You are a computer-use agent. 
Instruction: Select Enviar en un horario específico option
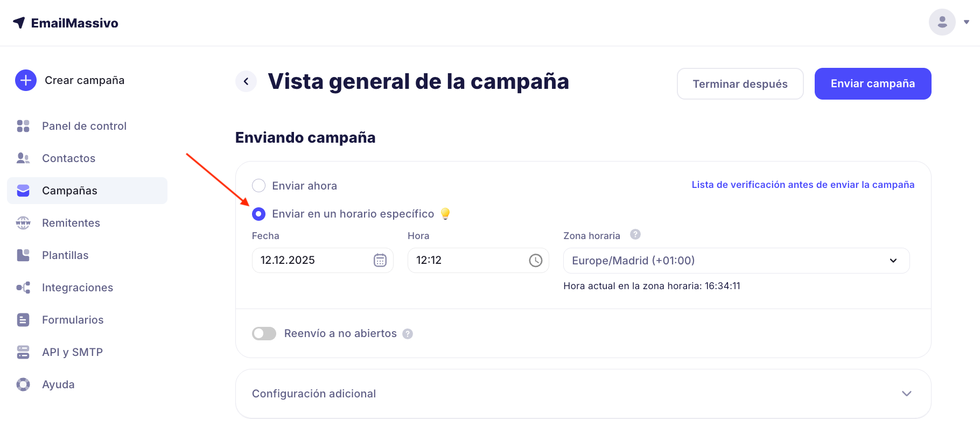[x=259, y=214]
